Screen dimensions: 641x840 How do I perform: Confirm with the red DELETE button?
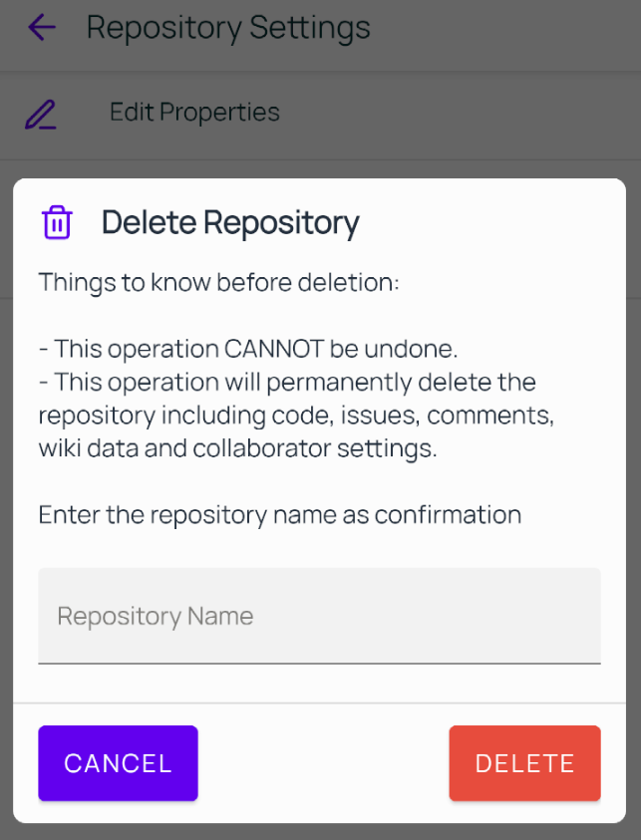(524, 763)
